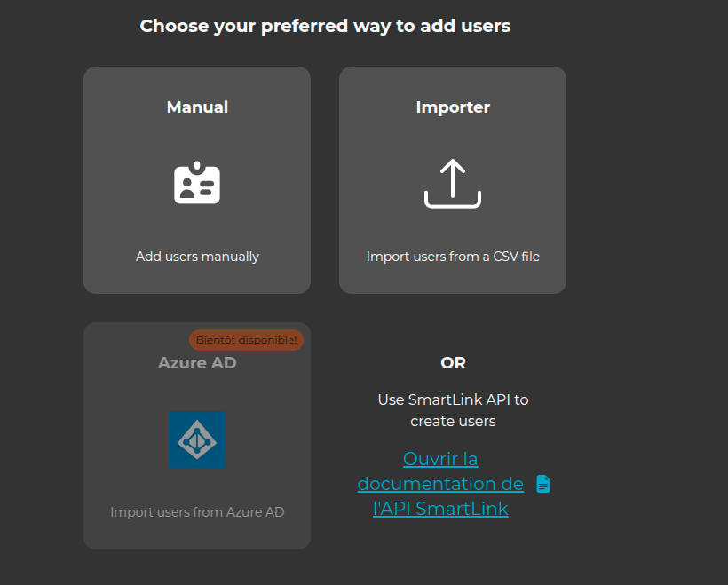Click the 'Bientôt disponible!' badge
The image size is (728, 585).
(246, 340)
